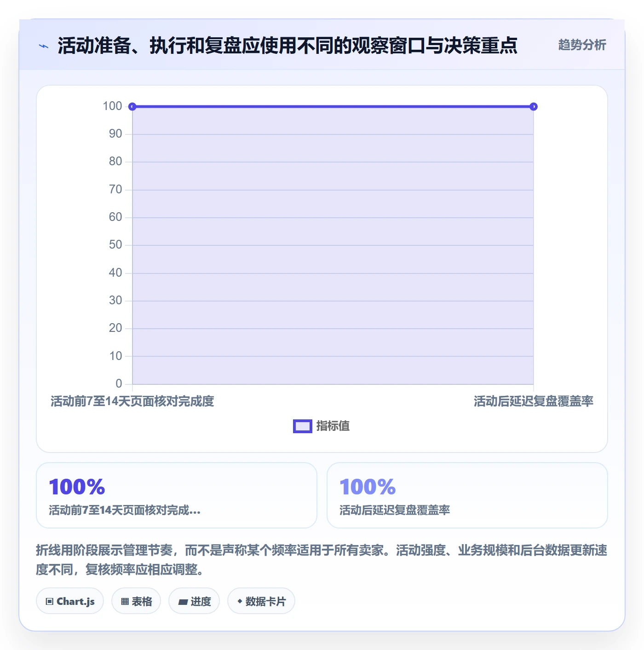Click the 进度 tag chip
Image resolution: width=644 pixels, height=650 pixels.
click(194, 601)
